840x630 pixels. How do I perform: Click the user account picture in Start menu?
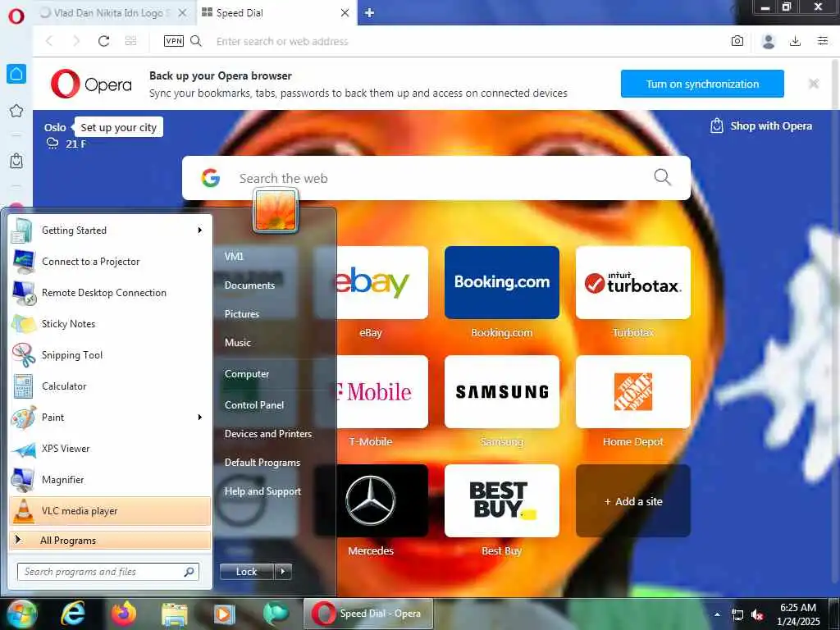(276, 211)
